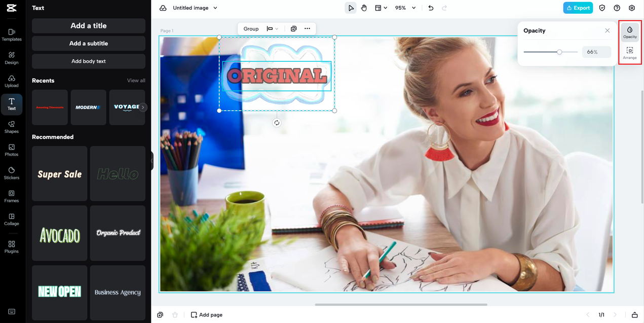The width and height of the screenshot is (644, 323).
Task: Open the CapCut home logo
Action: [12, 8]
